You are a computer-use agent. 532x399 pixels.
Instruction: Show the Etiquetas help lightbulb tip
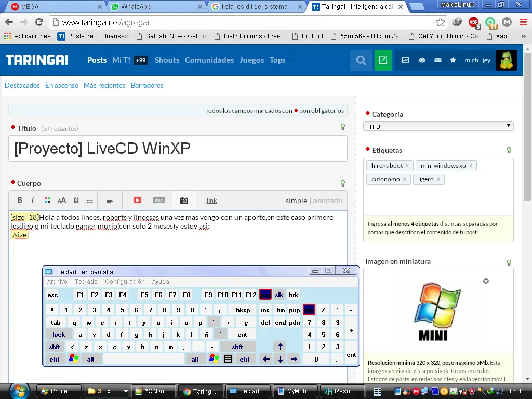click(x=509, y=150)
